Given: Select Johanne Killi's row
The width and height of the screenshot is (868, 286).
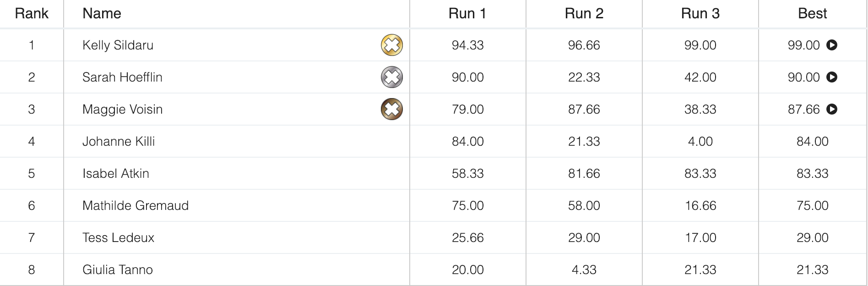Looking at the screenshot, I should click(x=119, y=141).
